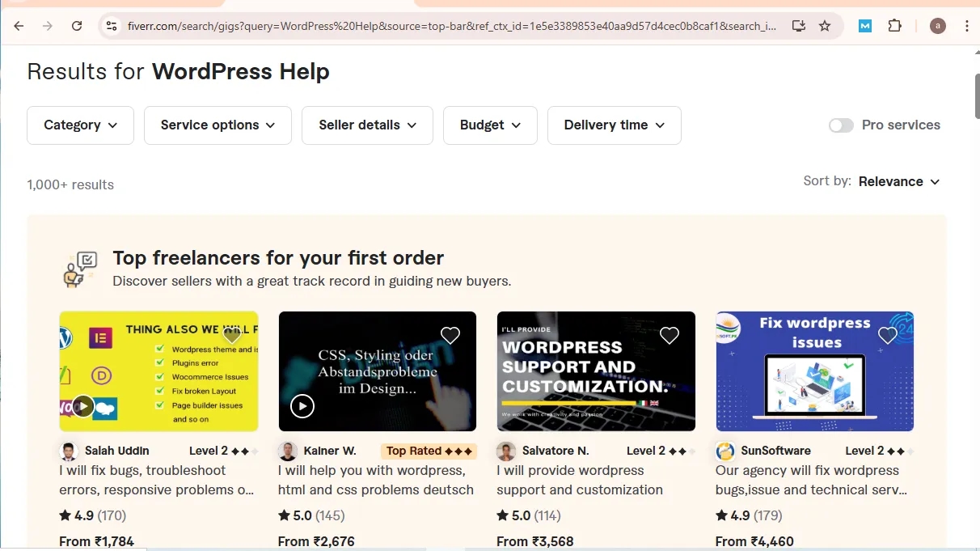Click the install app icon in address bar
This screenshot has height=551, width=980.
[x=799, y=26]
